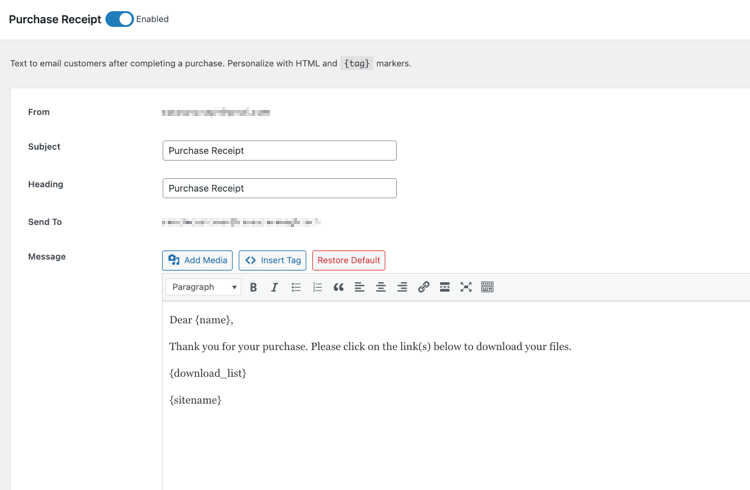Click the Subject field label

[44, 146]
